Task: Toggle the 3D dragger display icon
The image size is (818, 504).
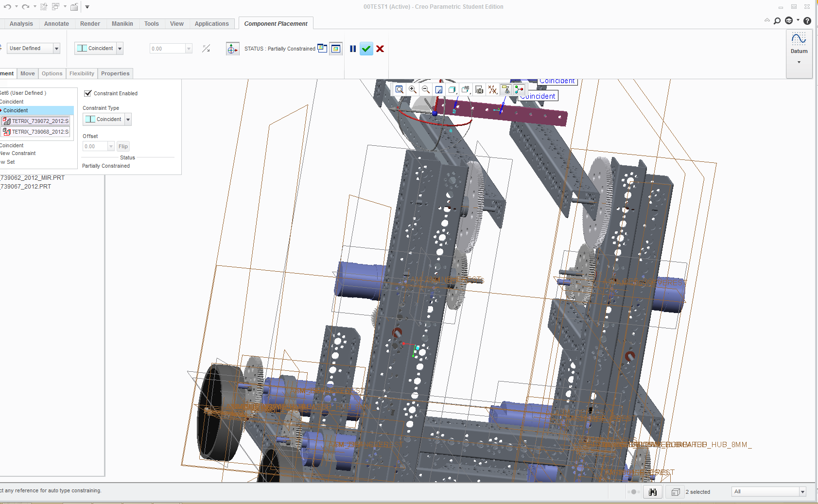Action: [x=233, y=49]
